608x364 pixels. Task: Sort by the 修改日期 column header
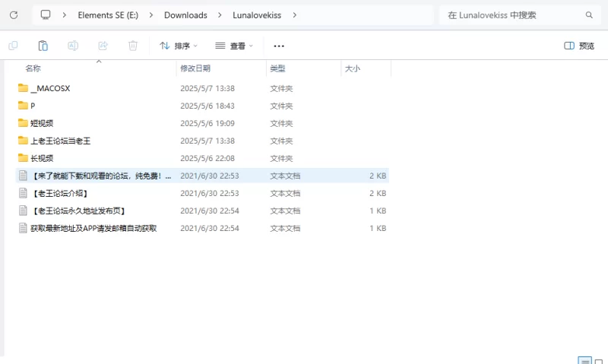tap(195, 68)
